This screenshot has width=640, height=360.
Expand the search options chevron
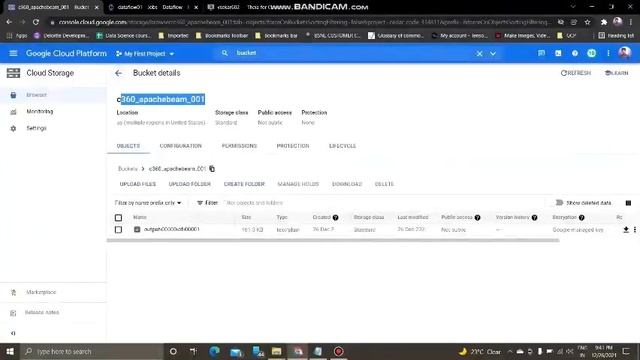coord(493,53)
